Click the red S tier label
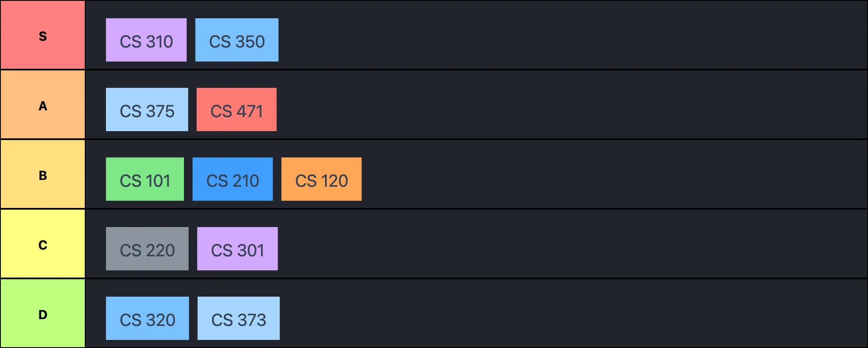 [42, 36]
